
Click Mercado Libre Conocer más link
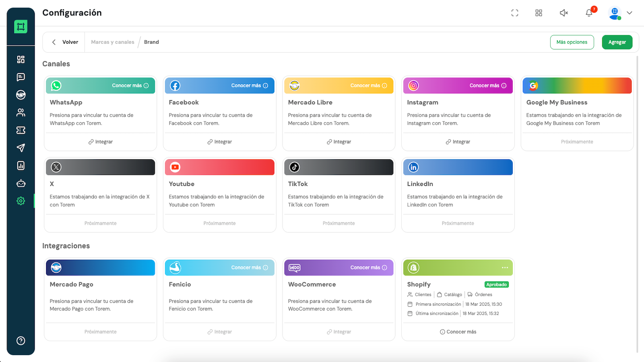(369, 86)
